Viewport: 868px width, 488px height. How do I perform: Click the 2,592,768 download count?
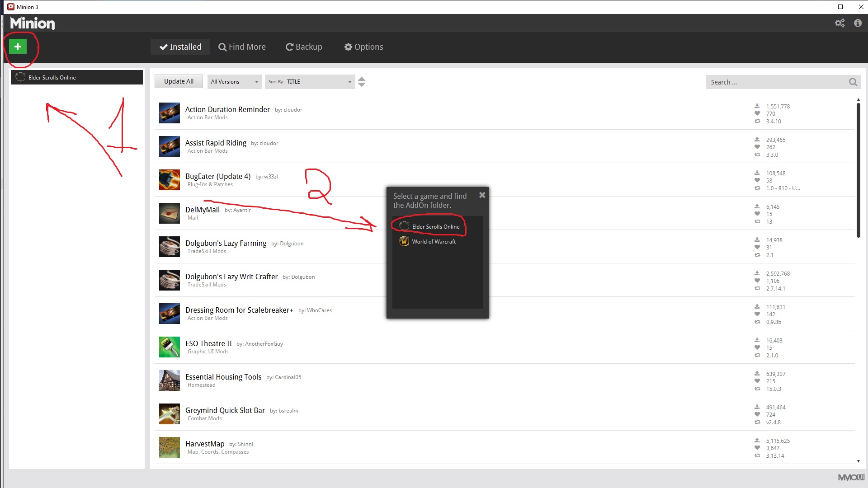[778, 274]
